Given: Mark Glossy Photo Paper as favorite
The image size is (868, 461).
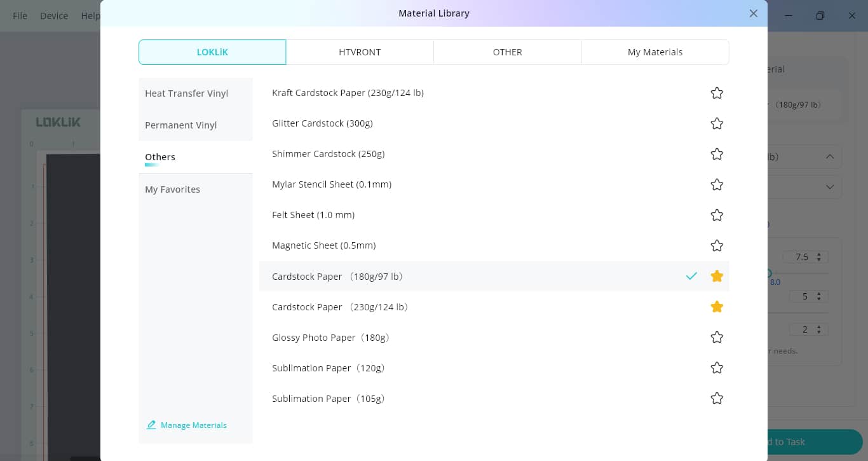Looking at the screenshot, I should coord(717,337).
